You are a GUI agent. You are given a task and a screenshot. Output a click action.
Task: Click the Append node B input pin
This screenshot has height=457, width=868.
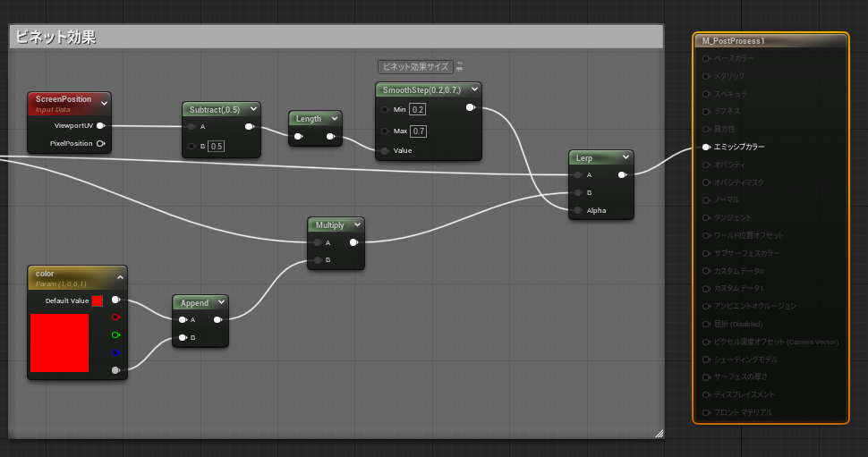tap(183, 337)
